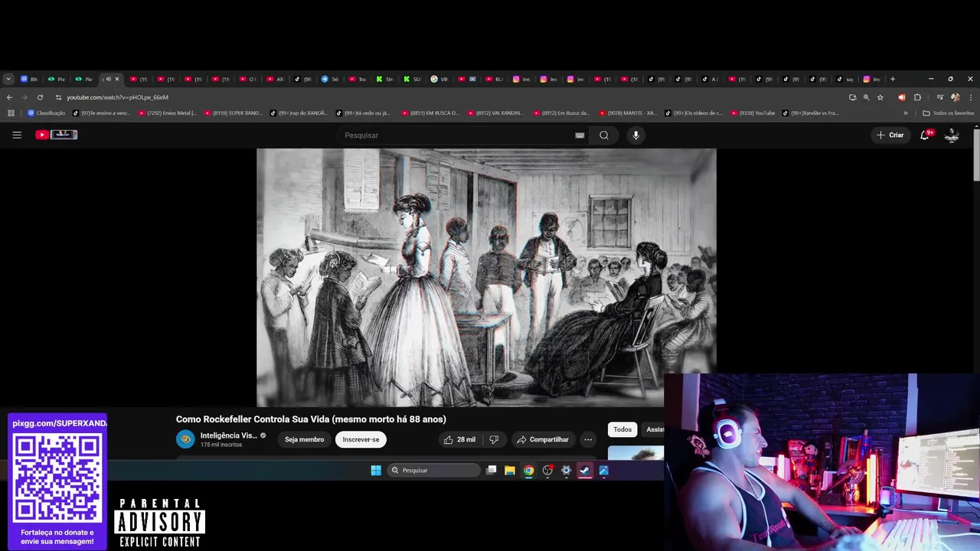Open the Chrome profile avatar
This screenshot has width=980, height=551.
pyautogui.click(x=955, y=97)
